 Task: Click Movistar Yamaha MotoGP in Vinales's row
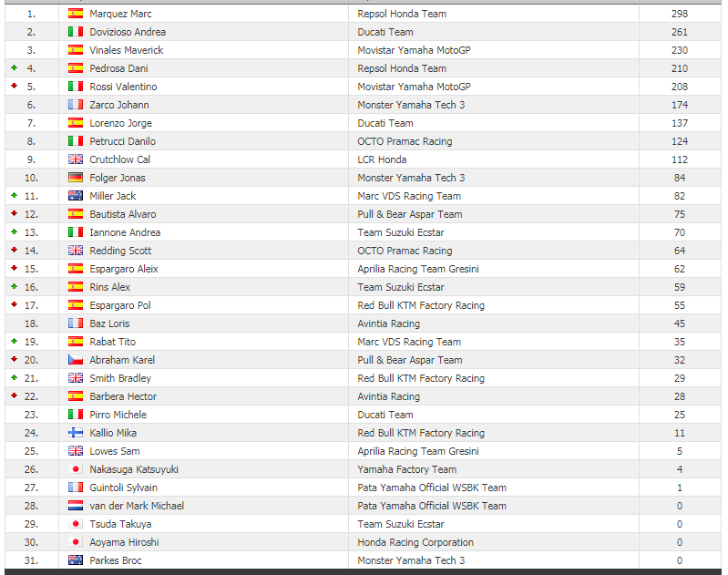415,50
